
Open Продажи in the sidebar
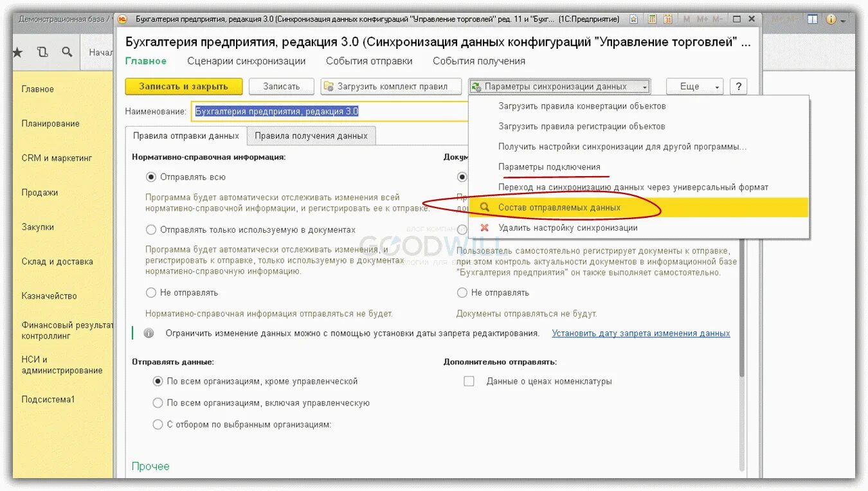pyautogui.click(x=40, y=193)
